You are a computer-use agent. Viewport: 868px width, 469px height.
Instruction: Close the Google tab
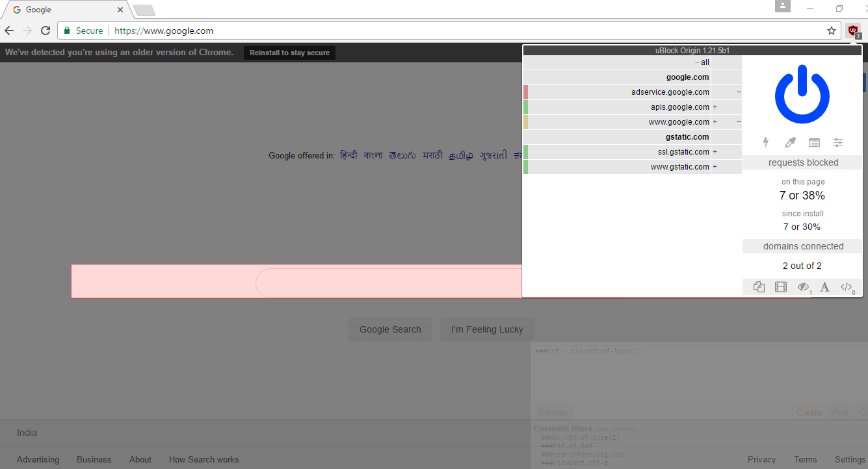(x=120, y=10)
